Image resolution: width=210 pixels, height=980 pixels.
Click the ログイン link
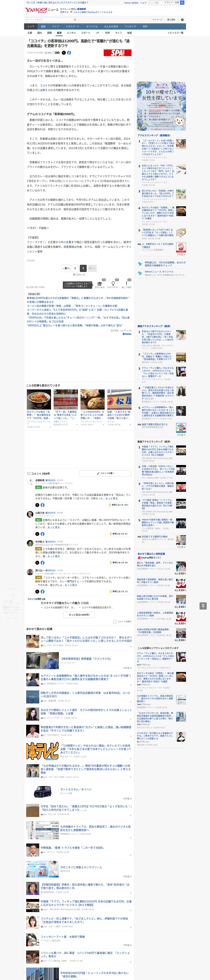coord(64,12)
